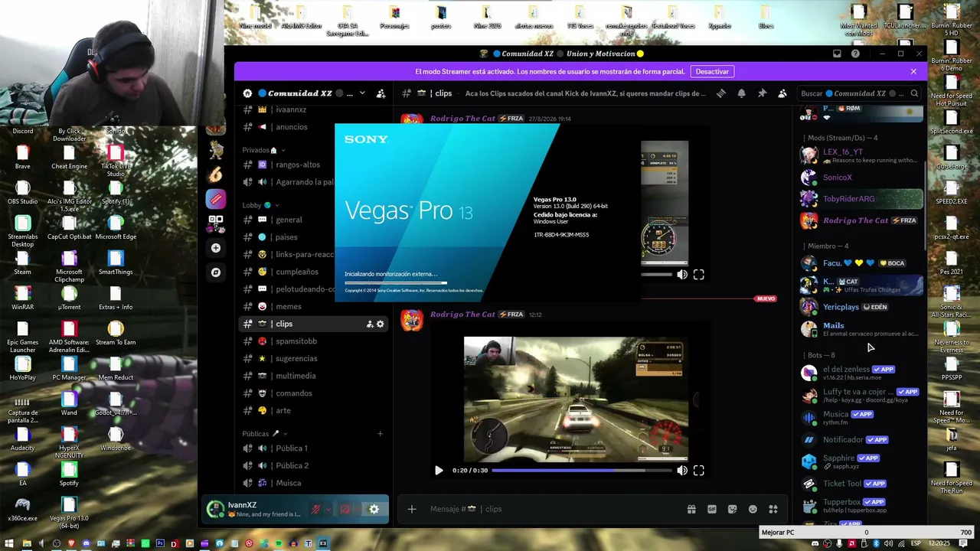Toggle the Discord member list icon
Viewport: 980px width, 551px height.
click(782, 93)
